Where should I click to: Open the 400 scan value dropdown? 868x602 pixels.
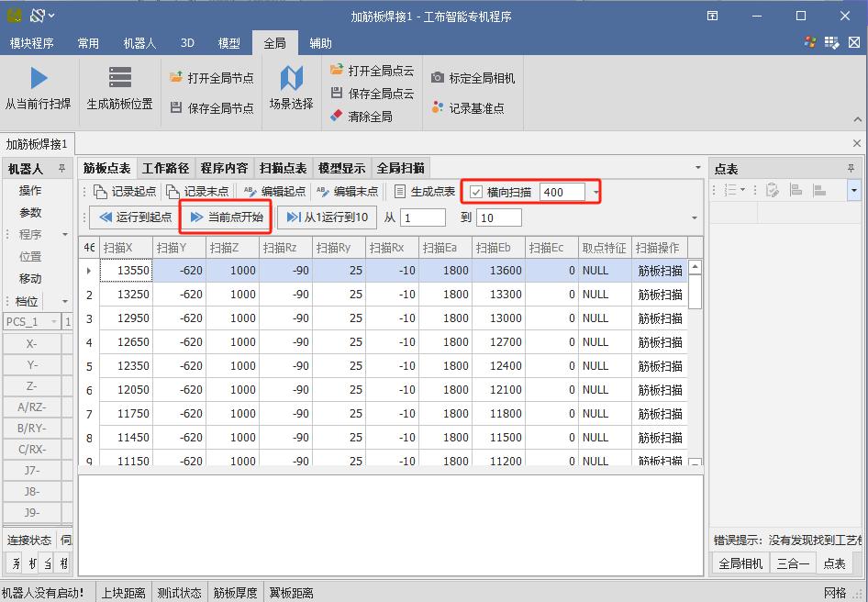click(x=596, y=192)
